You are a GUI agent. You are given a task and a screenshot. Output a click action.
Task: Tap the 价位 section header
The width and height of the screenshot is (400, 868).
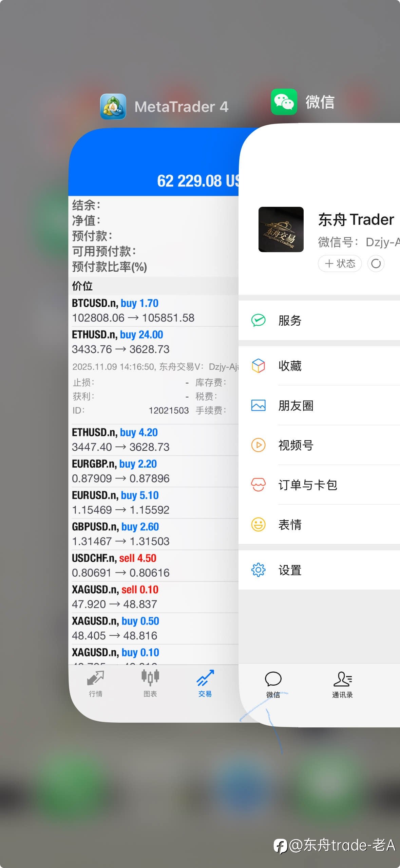coord(154,286)
